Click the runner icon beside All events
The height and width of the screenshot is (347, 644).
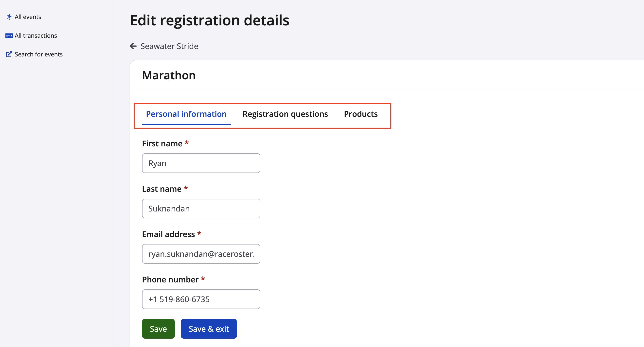click(9, 17)
